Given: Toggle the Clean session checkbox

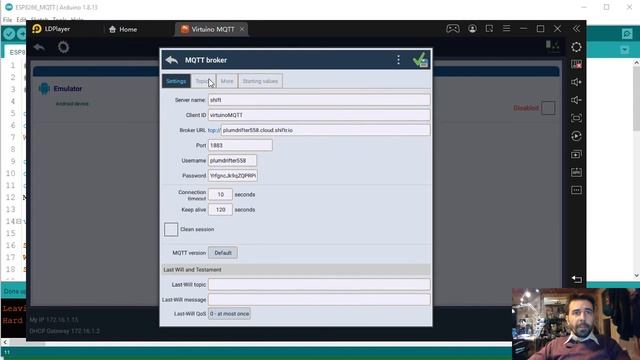Looking at the screenshot, I should (x=171, y=229).
